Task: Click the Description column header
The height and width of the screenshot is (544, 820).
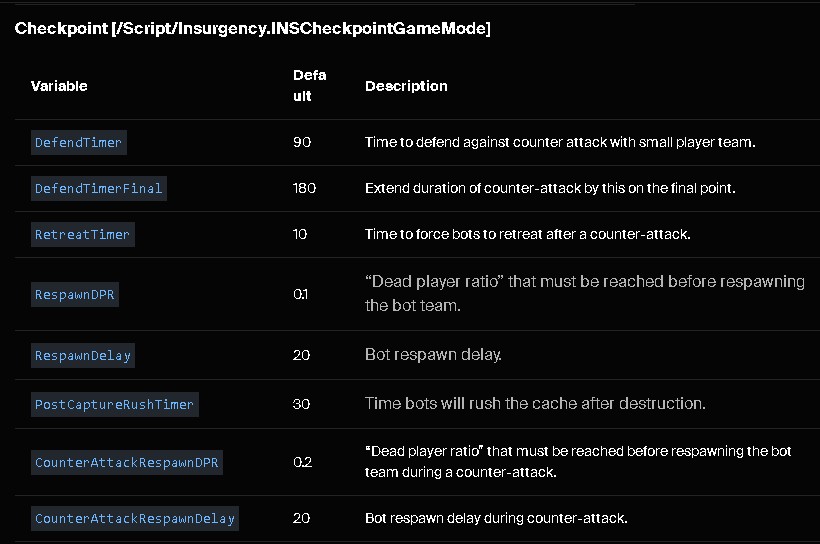Action: coord(406,86)
